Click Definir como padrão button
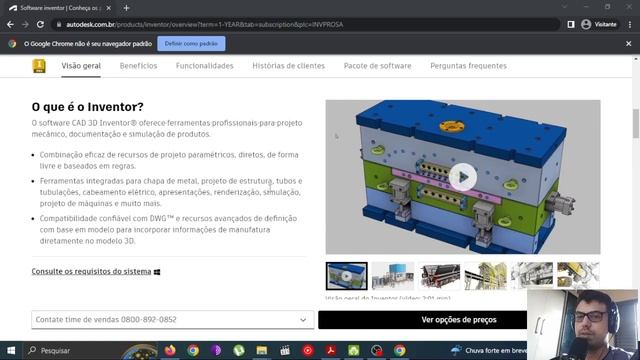 tap(191, 44)
